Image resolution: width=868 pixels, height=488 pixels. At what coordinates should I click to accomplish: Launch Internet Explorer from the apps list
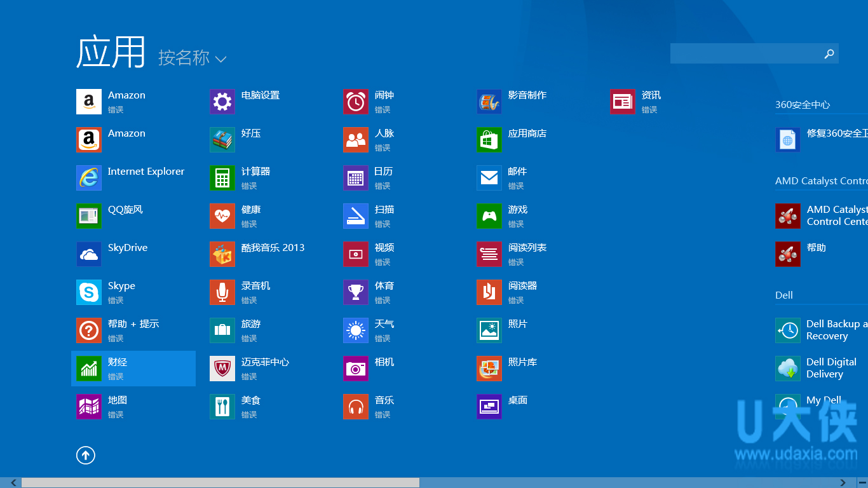coord(89,178)
